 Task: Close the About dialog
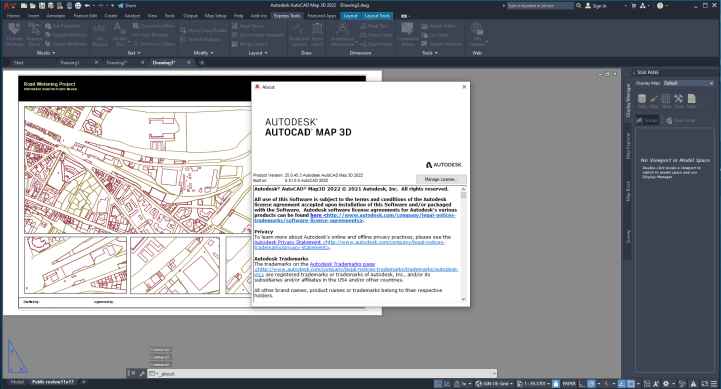click(x=464, y=86)
